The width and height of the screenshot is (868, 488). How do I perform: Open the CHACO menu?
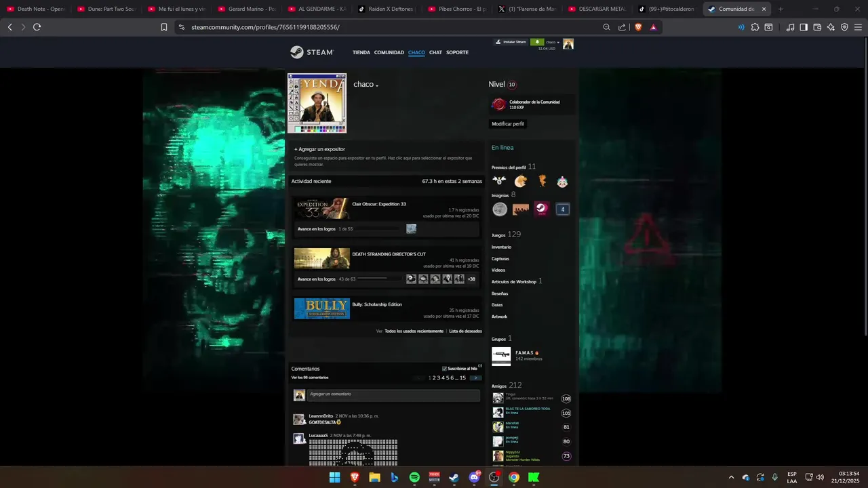click(x=416, y=52)
